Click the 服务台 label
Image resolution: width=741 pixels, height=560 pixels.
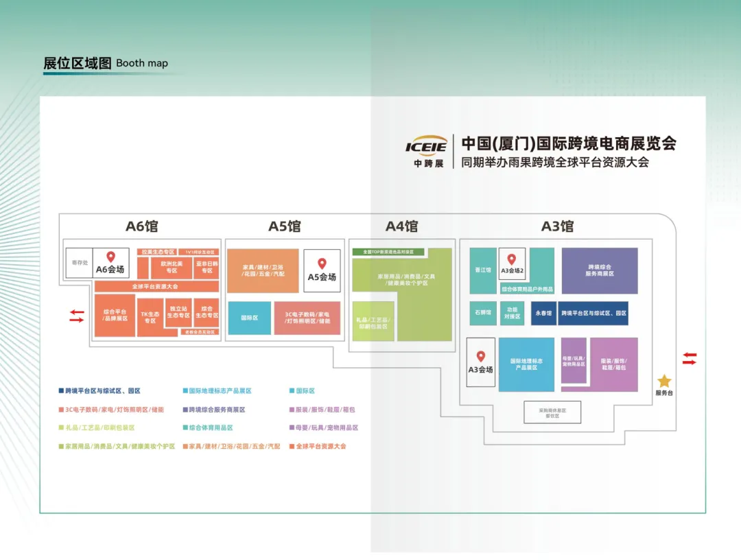tap(664, 393)
